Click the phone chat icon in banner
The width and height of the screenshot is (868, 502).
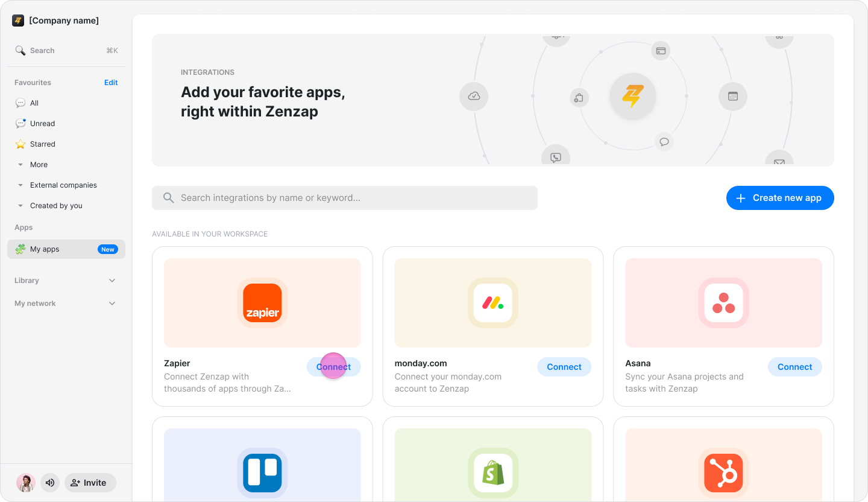[556, 156]
